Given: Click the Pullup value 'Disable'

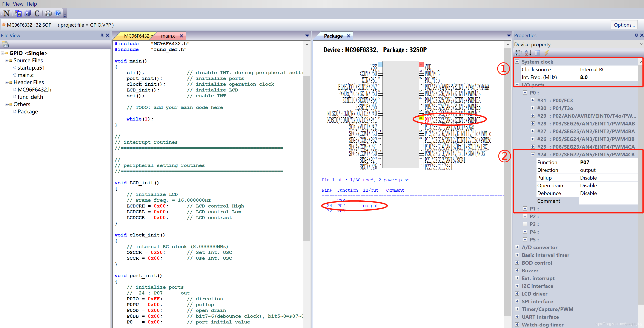Looking at the screenshot, I should 608,178.
